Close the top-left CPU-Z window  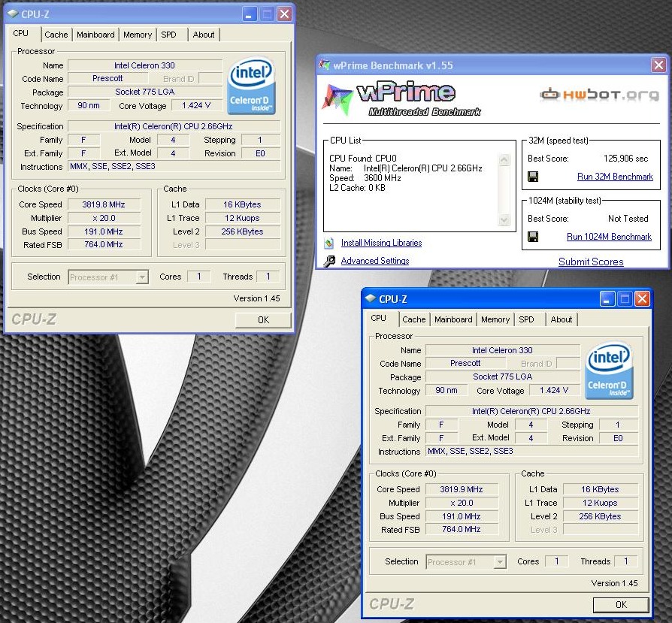(284, 14)
